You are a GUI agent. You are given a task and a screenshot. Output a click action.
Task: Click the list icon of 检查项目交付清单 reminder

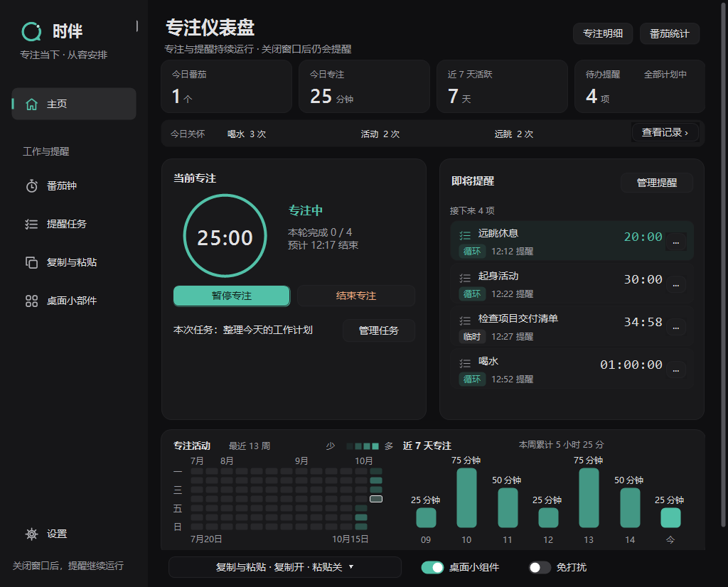point(465,321)
